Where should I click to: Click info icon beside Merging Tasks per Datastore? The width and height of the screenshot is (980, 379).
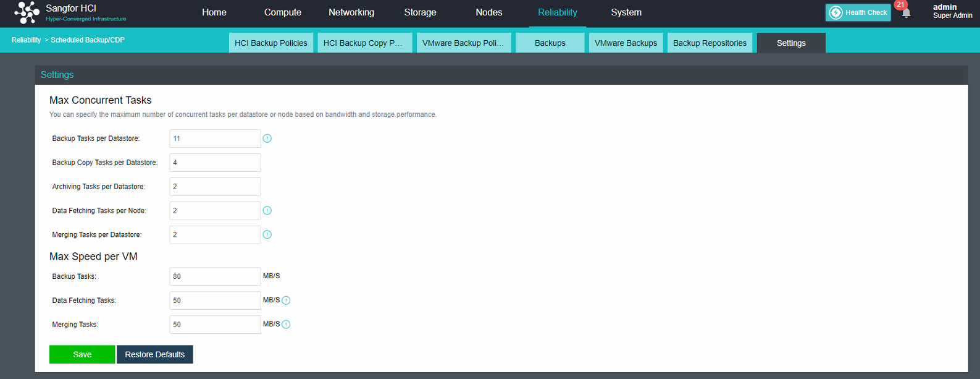coord(267,235)
